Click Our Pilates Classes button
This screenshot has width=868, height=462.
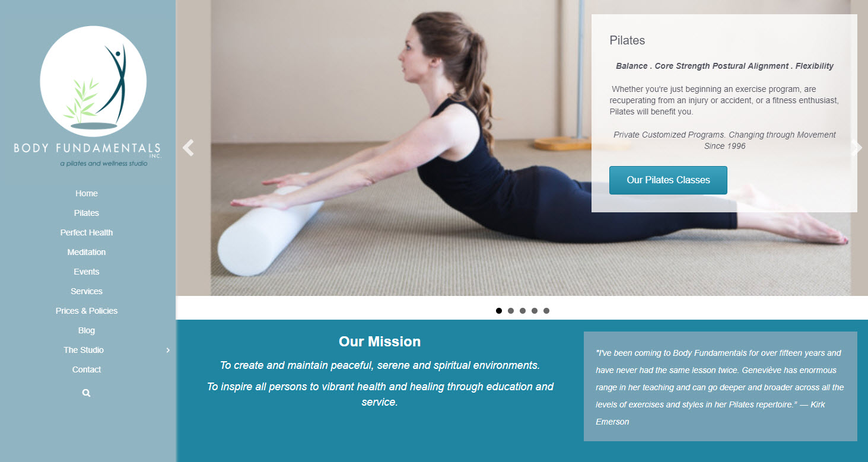(668, 180)
